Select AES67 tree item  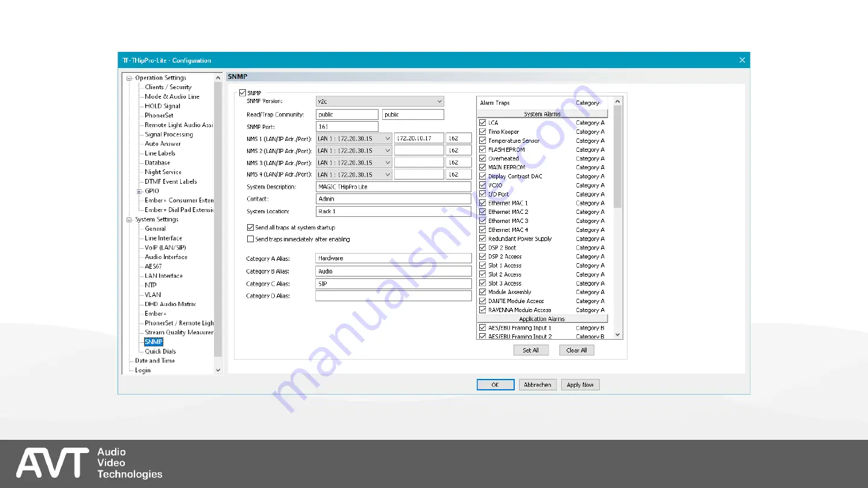[x=153, y=266]
